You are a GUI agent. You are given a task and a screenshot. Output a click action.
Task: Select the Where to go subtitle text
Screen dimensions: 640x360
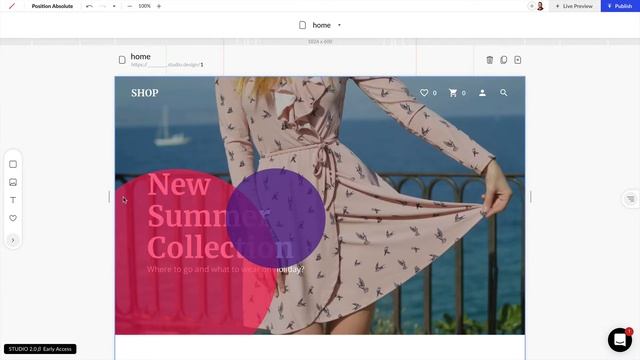click(x=225, y=269)
